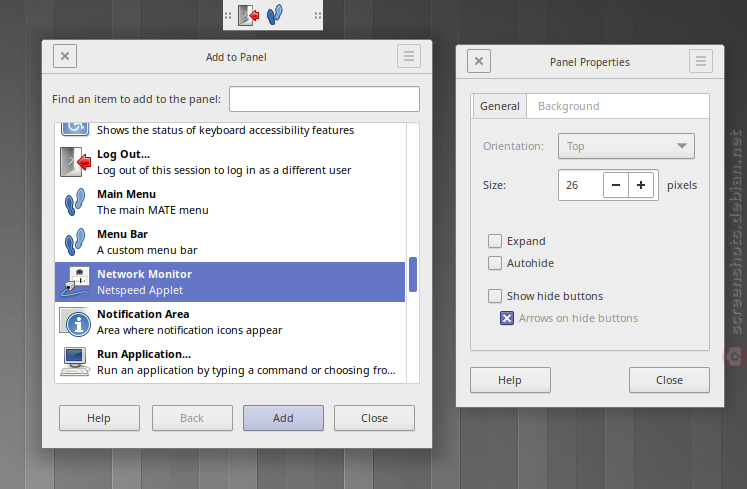Select 'Run an application by typing' description

pos(246,370)
